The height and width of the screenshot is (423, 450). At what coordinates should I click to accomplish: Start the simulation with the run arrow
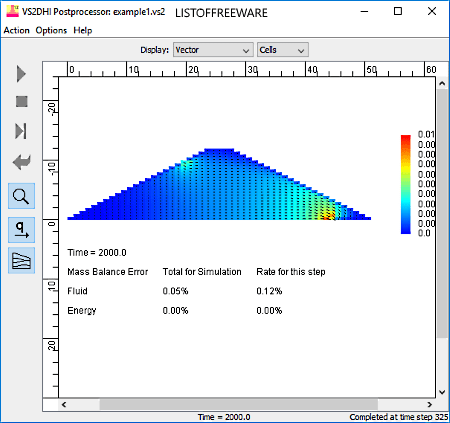[x=21, y=74]
